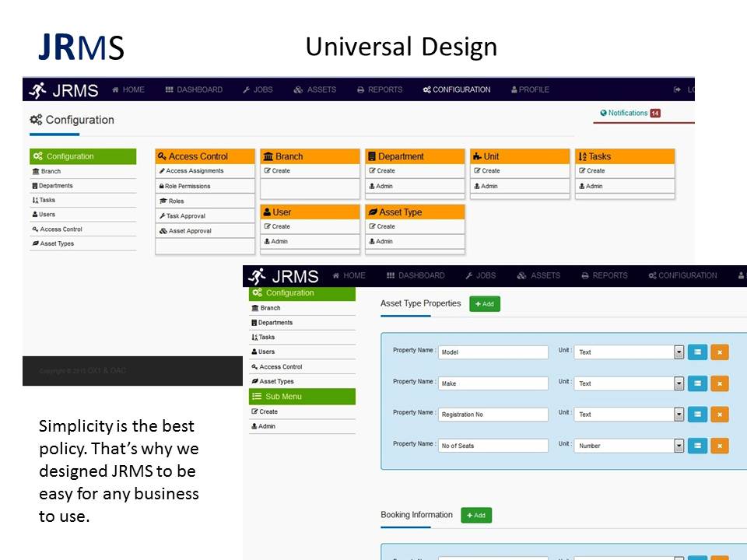747x560 pixels.
Task: Click the person icon on User card header
Action: (x=267, y=212)
